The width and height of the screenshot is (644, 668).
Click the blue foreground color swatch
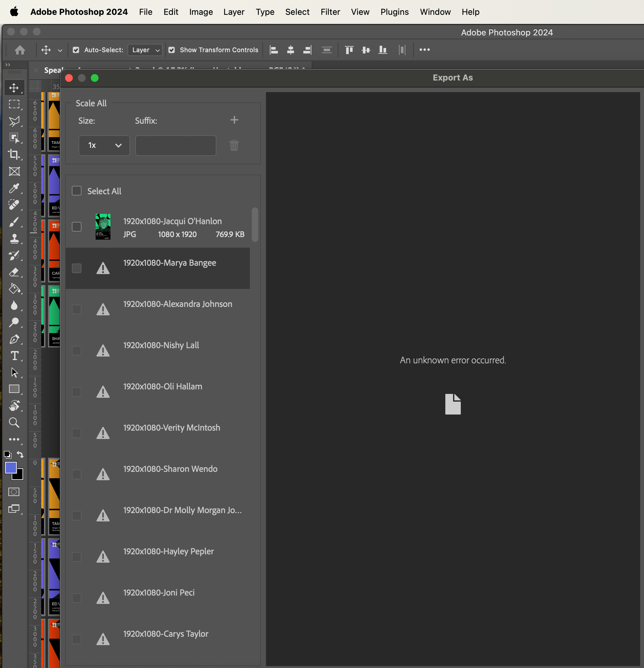click(11, 468)
